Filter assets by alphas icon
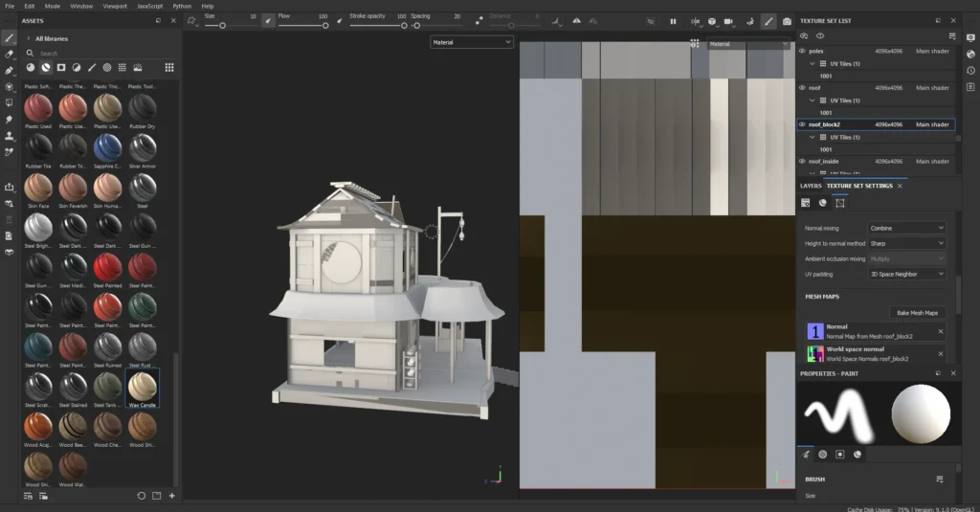This screenshot has width=980, height=512. pos(107,68)
